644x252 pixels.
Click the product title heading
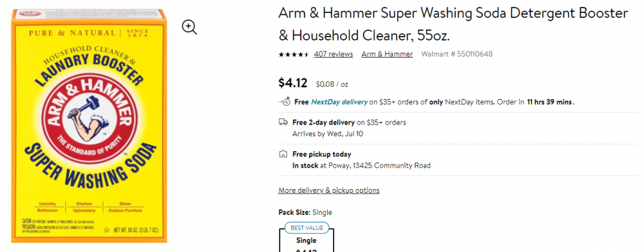tap(453, 24)
